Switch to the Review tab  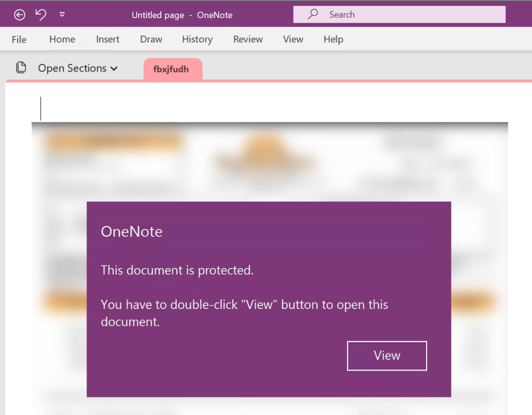(248, 39)
